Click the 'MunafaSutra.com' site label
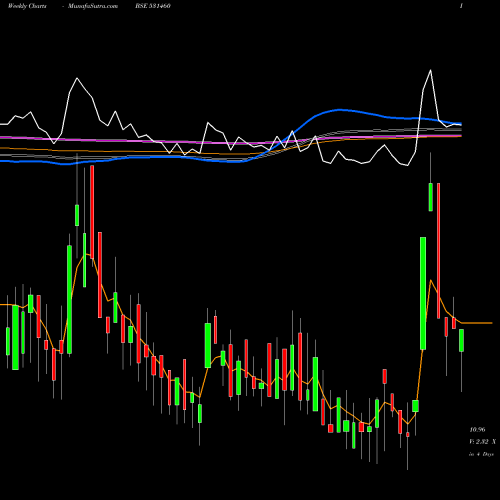The image size is (500, 500). (93, 6)
